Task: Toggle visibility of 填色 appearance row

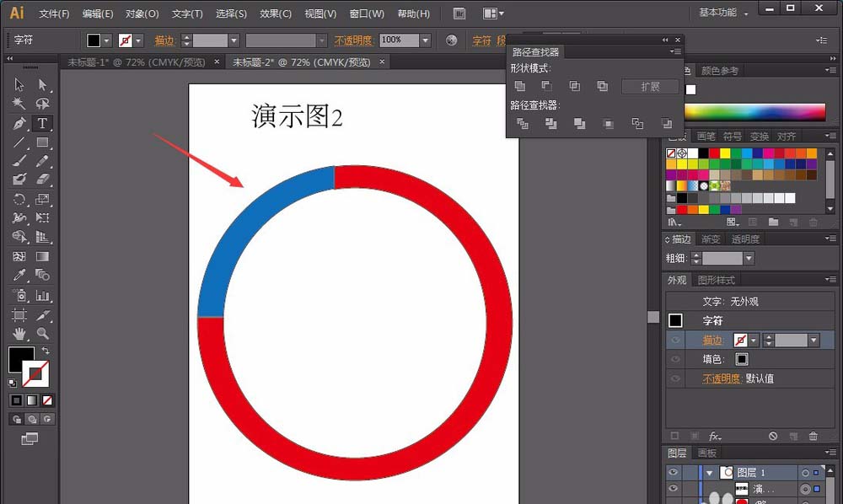Action: click(x=675, y=360)
